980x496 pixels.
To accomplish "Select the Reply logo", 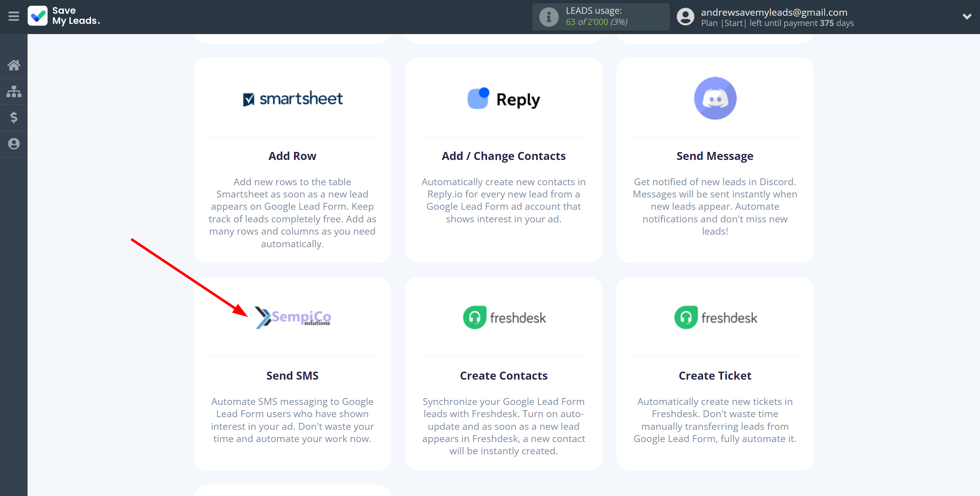I will coord(504,99).
